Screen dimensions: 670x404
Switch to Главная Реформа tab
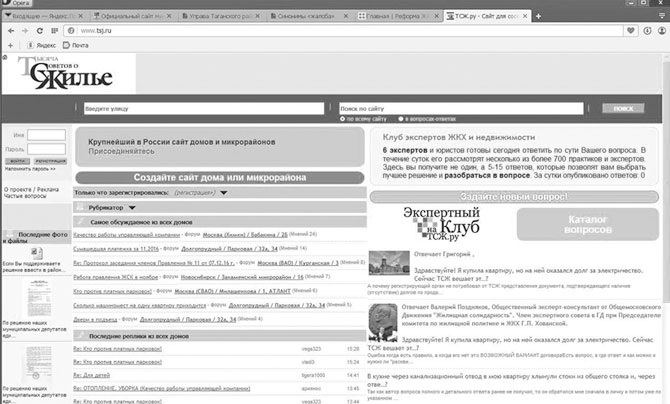click(x=398, y=16)
